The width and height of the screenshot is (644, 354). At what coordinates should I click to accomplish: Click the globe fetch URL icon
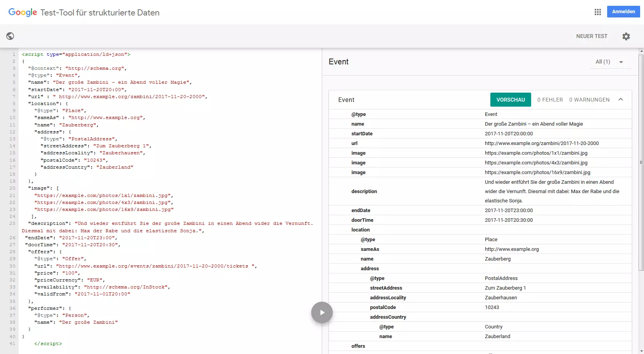[10, 36]
